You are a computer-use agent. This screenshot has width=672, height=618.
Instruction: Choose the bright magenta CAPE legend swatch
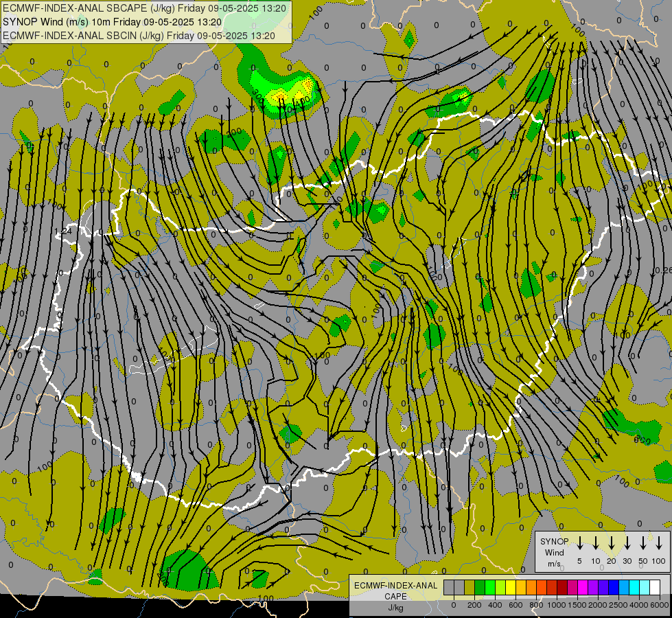tap(583, 588)
